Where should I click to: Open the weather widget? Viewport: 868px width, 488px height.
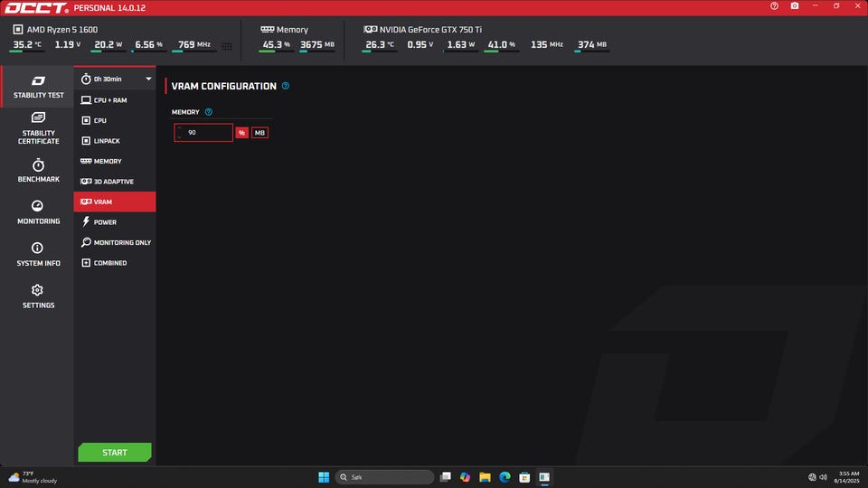coord(33,477)
